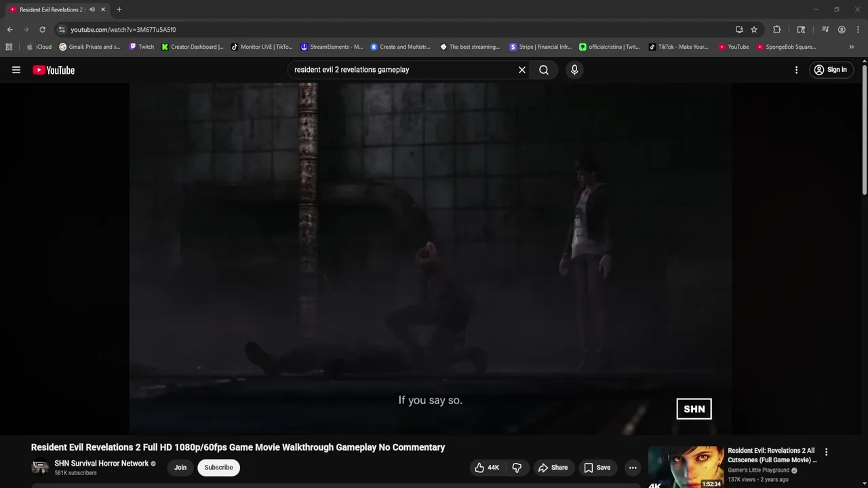Screen dimensions: 868x488
Task: Open the YouTube guide hamburger menu
Action: [16, 70]
